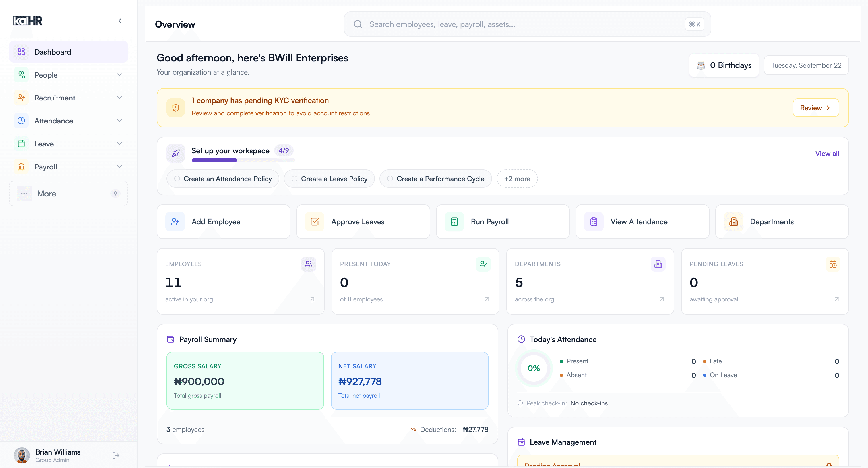The image size is (868, 468).
Task: Click the Payroll bank icon in sidebar
Action: pyautogui.click(x=21, y=167)
